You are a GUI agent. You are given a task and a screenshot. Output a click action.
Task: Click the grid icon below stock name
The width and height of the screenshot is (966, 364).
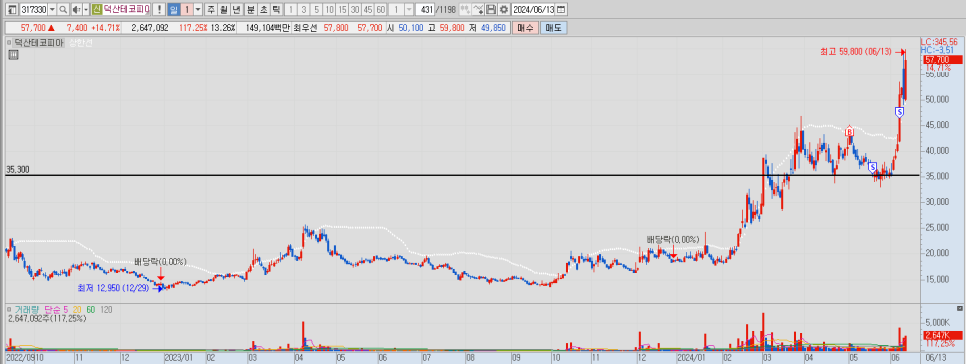(x=13, y=54)
